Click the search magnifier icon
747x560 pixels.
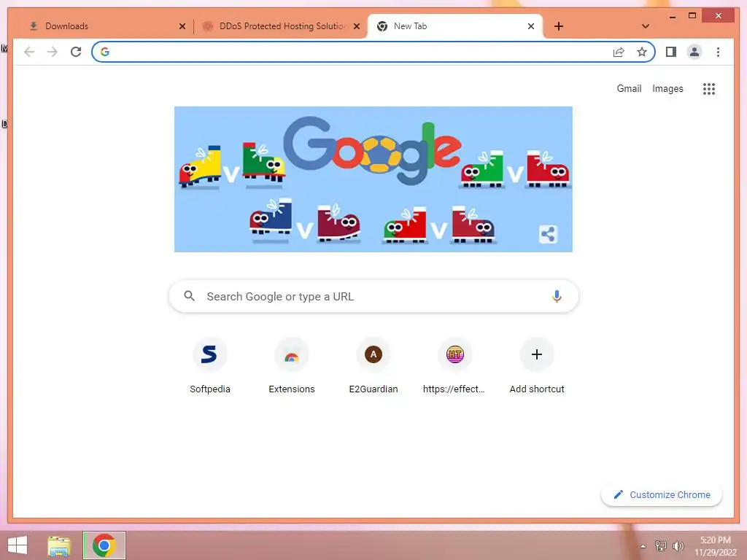point(189,296)
